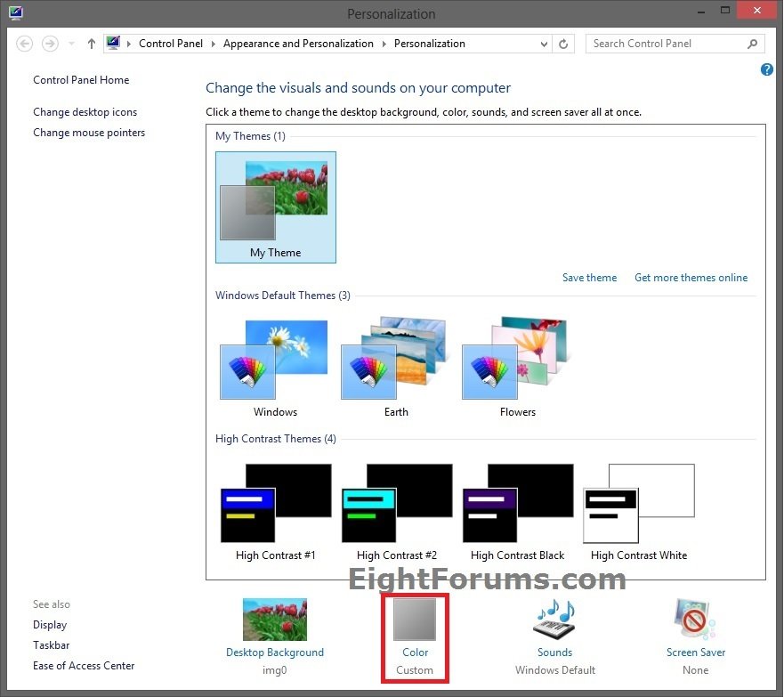Expand the chevron after Control Panel breadcrumb
This screenshot has height=697, width=784.
pos(214,43)
